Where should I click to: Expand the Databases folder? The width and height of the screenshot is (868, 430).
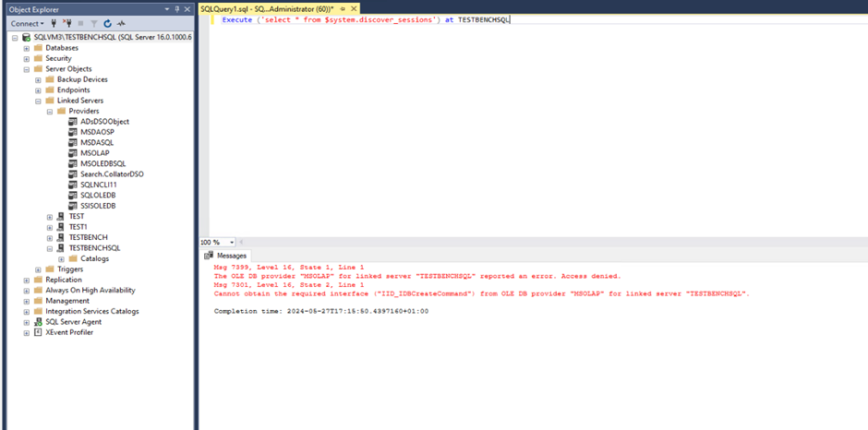click(26, 48)
